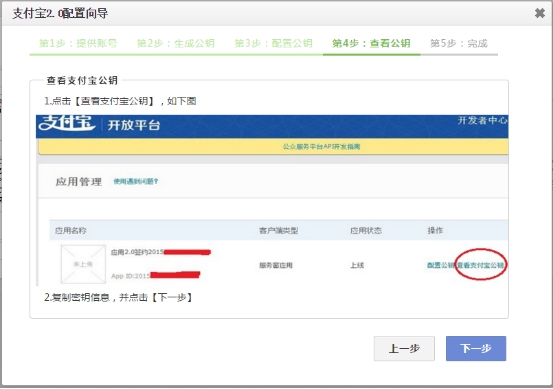The image size is (553, 389).
Task: Click 应用名称 column header
Action: click(x=71, y=231)
